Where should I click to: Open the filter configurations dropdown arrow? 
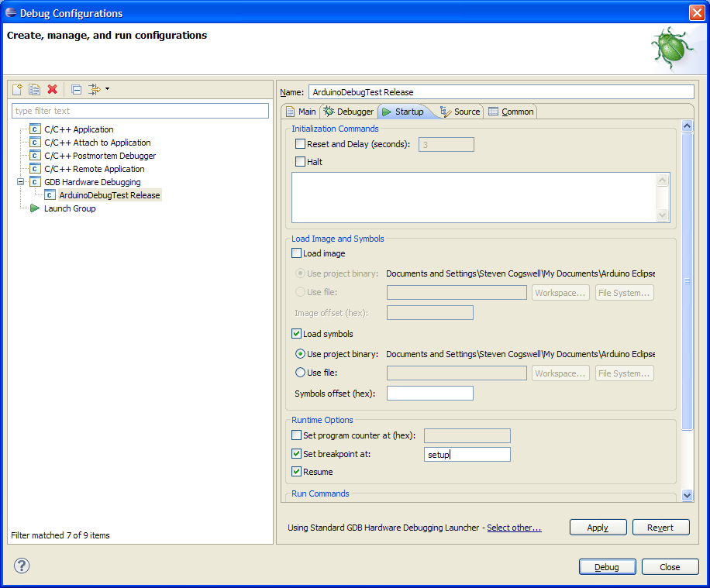point(107,89)
